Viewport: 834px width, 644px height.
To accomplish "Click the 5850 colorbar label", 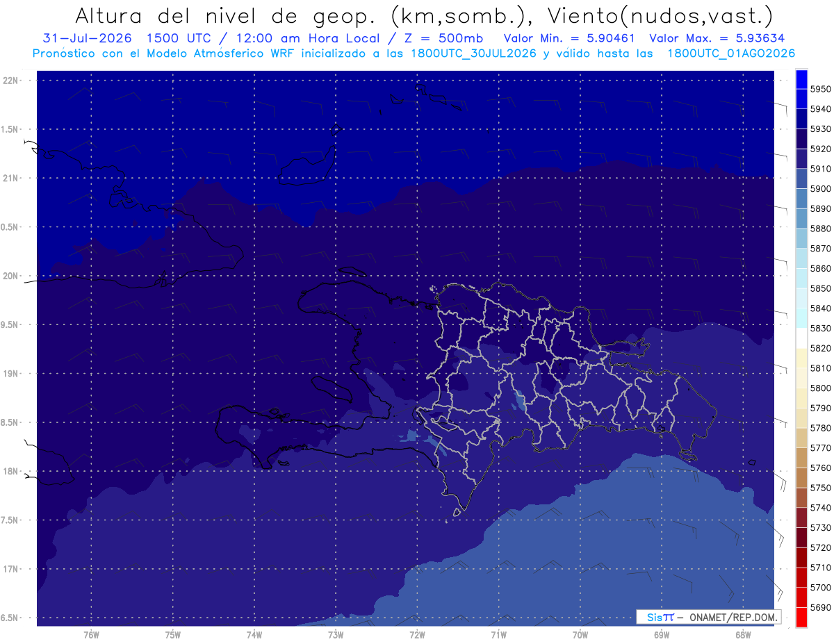I will coord(821,288).
